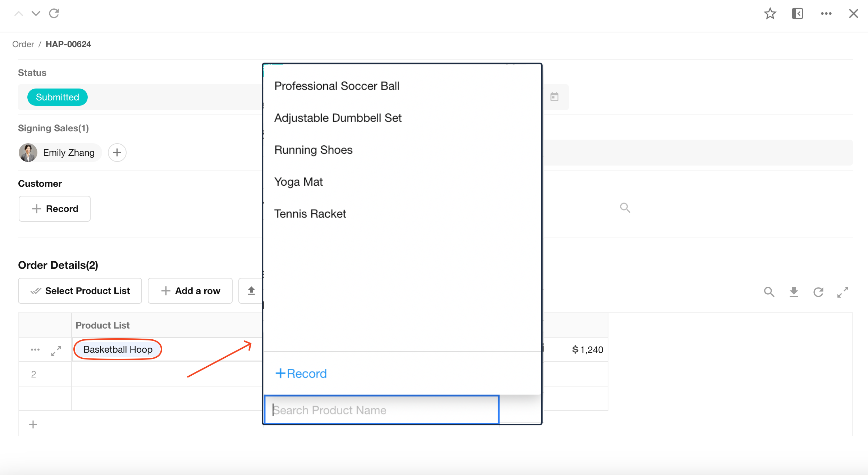
Task: Expand Order Details to fullscreen
Action: (x=842, y=291)
